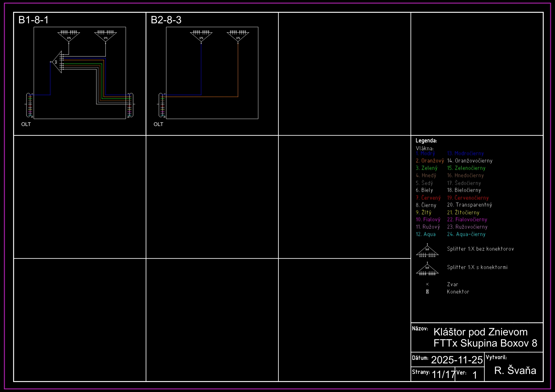Click the left 1x8 splitter in B2-8-3

(x=201, y=36)
